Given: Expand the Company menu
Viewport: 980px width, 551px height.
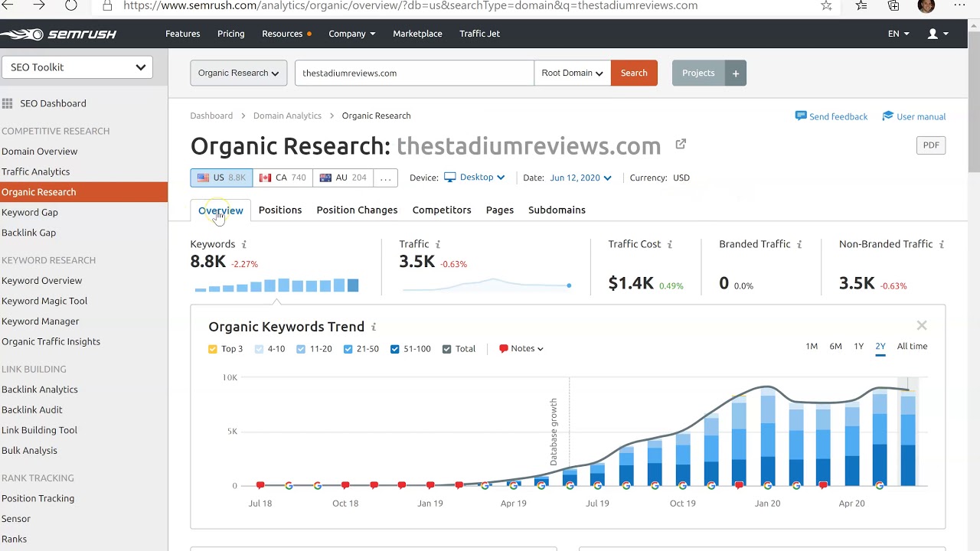Looking at the screenshot, I should pos(352,34).
